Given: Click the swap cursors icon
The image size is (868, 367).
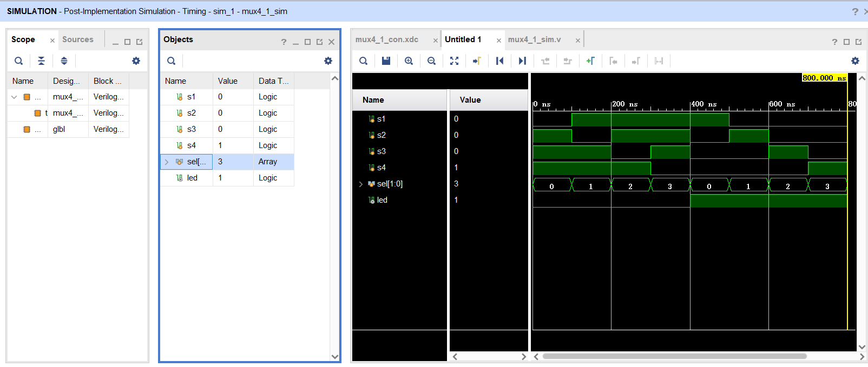Looking at the screenshot, I should point(659,61).
